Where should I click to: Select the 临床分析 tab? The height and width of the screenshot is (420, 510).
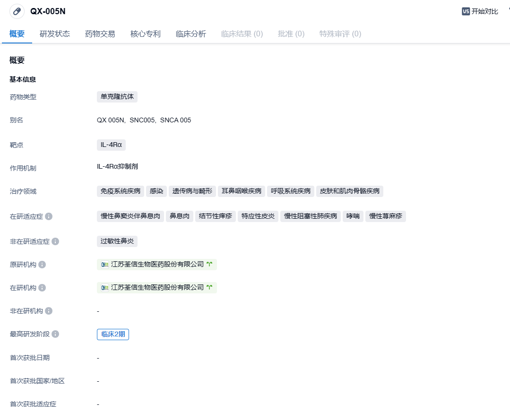191,34
